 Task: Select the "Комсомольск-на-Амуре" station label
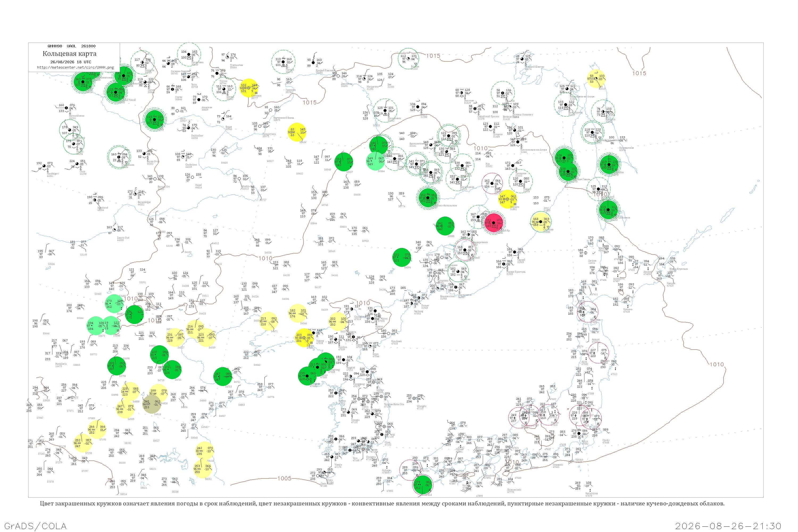[x=534, y=149]
